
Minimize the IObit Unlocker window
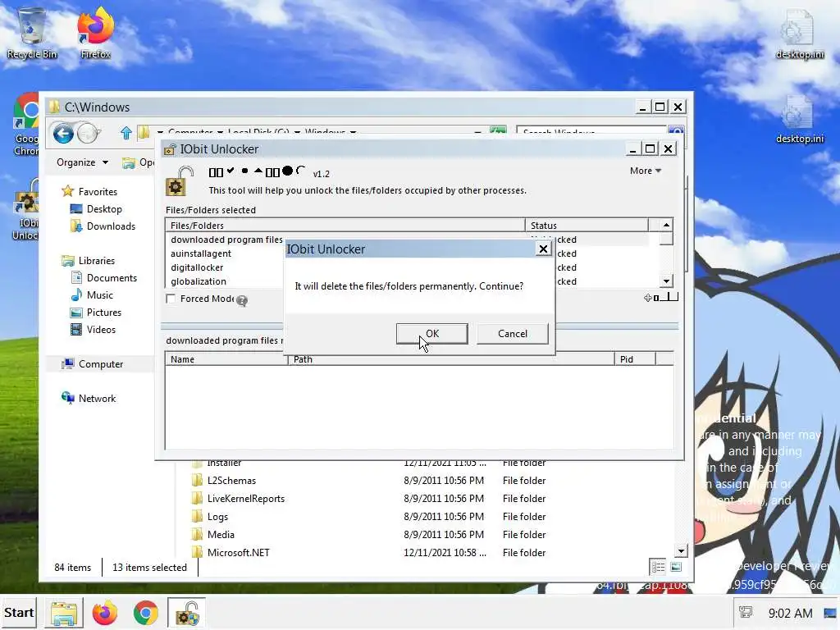click(x=632, y=149)
